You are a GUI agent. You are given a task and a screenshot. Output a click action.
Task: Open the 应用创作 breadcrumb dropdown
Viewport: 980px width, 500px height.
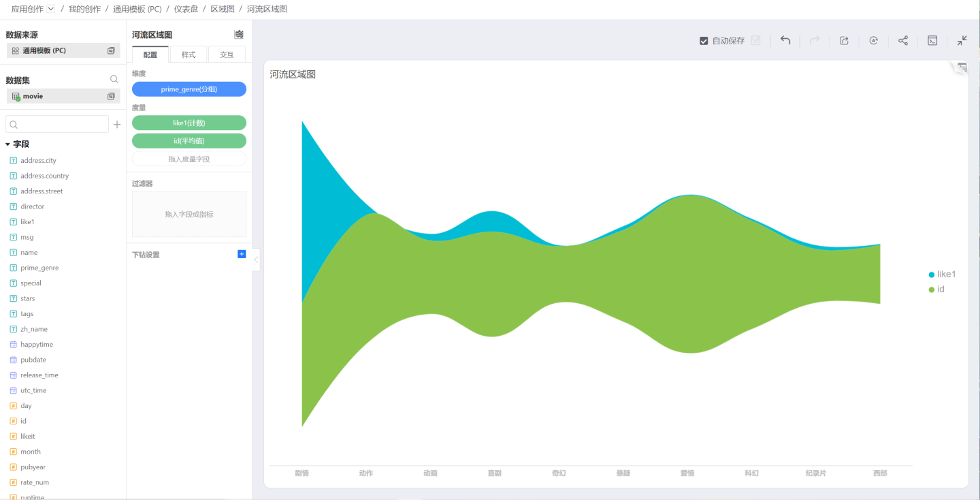51,9
